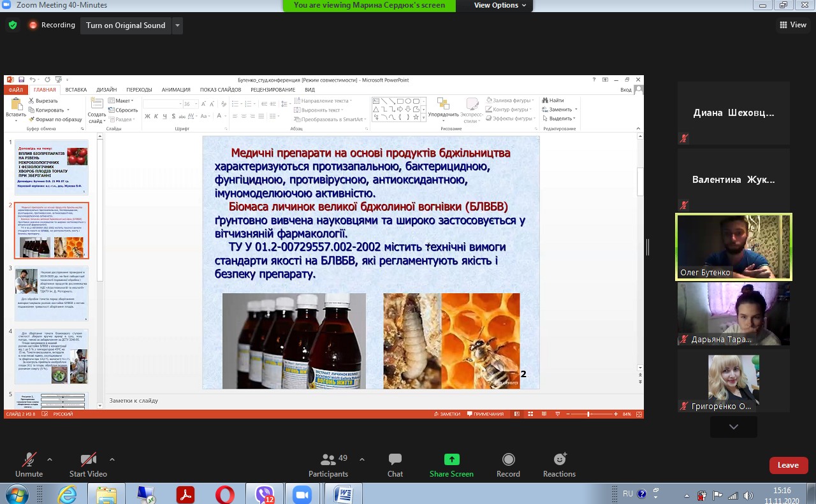Open the Original Sound dropdown arrow
This screenshot has width=816, height=504.
pyautogui.click(x=178, y=25)
